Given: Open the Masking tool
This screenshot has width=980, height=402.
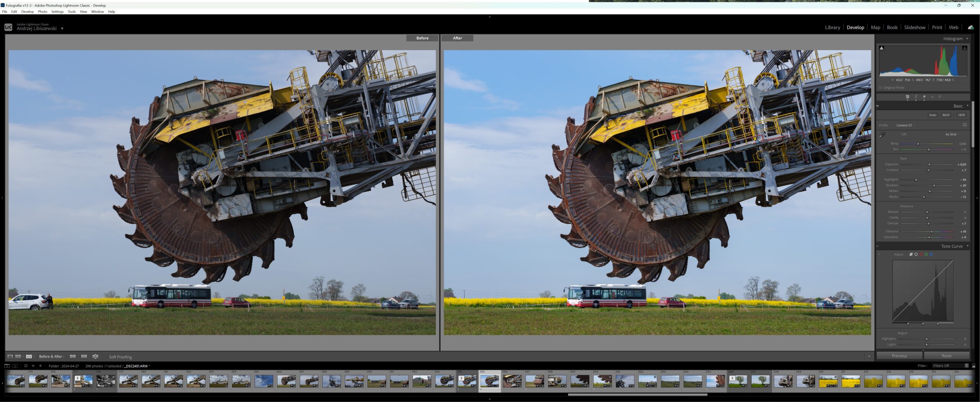Looking at the screenshot, I should pyautogui.click(x=940, y=97).
